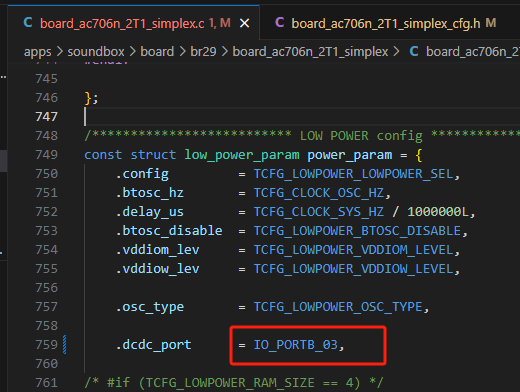
Task: Click line number 749 in gutter
Action: coord(46,155)
